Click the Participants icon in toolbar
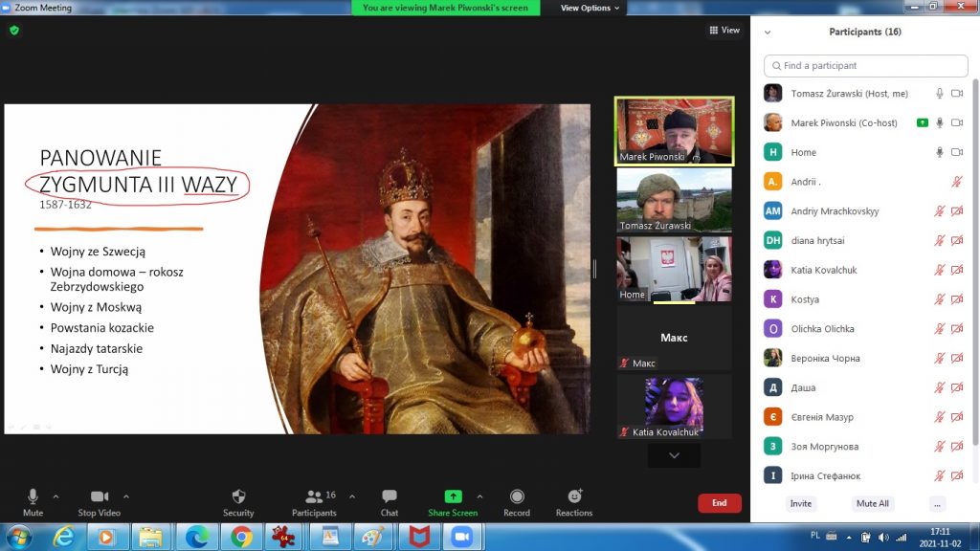Image resolution: width=980 pixels, height=551 pixels. [314, 497]
